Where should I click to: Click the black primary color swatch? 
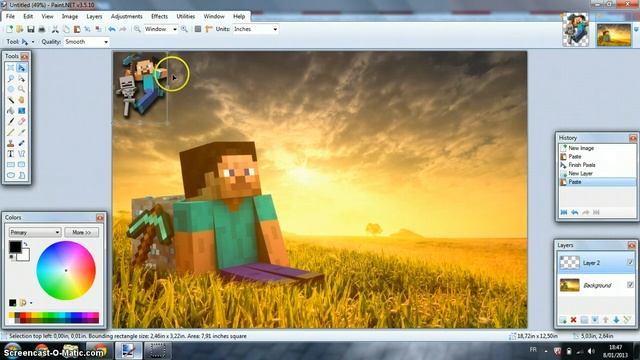[15, 247]
